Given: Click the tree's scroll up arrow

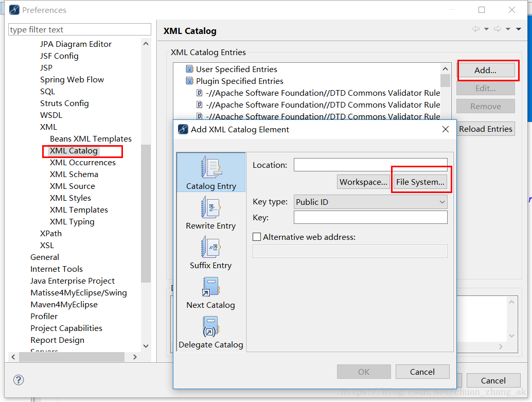Looking at the screenshot, I should (146, 44).
